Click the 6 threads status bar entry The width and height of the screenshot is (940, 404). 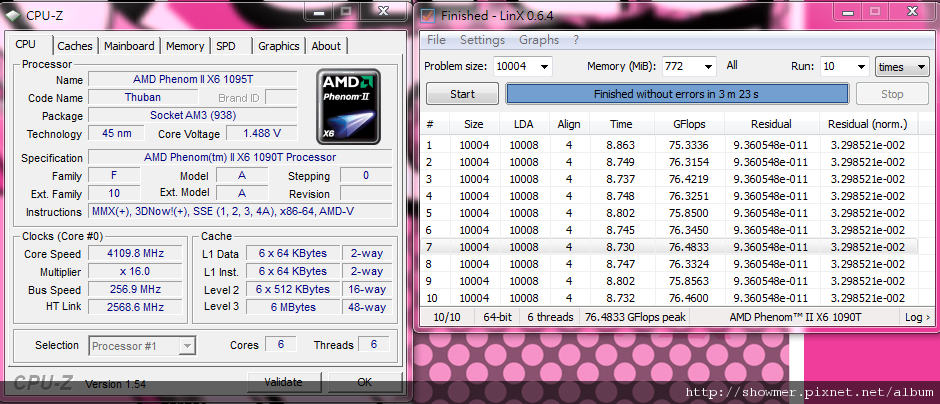click(x=550, y=317)
